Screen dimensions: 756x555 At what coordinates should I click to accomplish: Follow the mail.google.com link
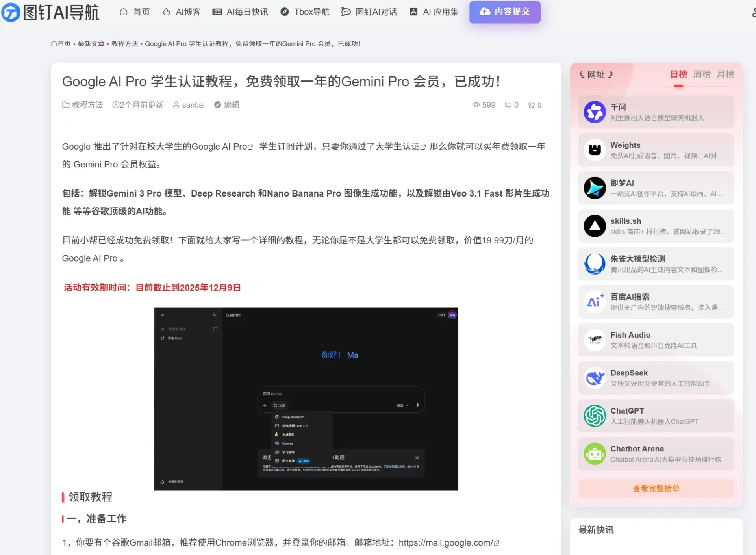point(446,542)
